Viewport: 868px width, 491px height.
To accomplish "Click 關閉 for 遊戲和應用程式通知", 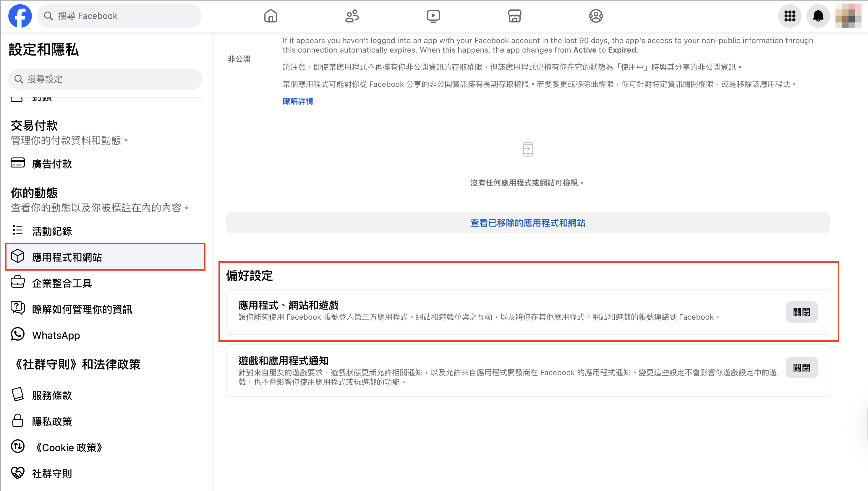I will tap(801, 368).
